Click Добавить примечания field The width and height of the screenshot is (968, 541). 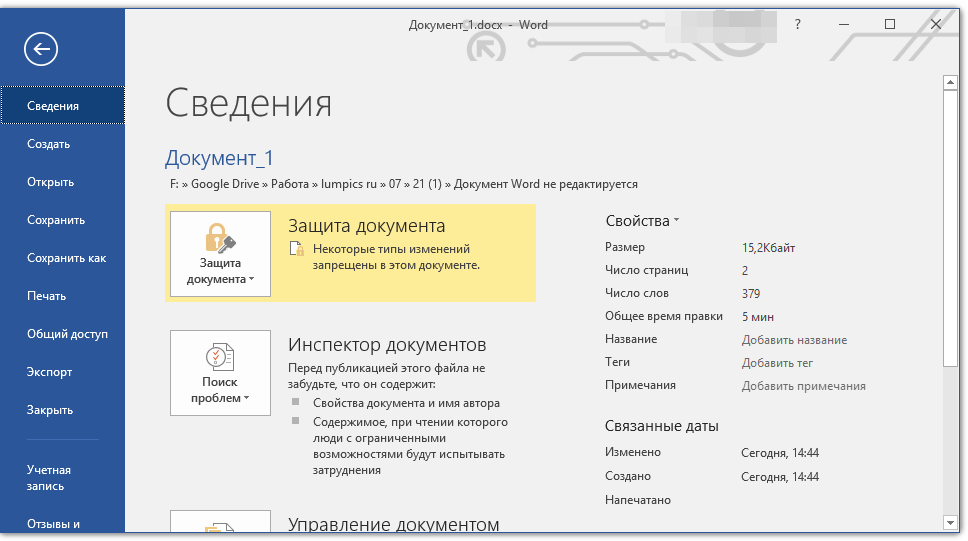click(x=803, y=386)
